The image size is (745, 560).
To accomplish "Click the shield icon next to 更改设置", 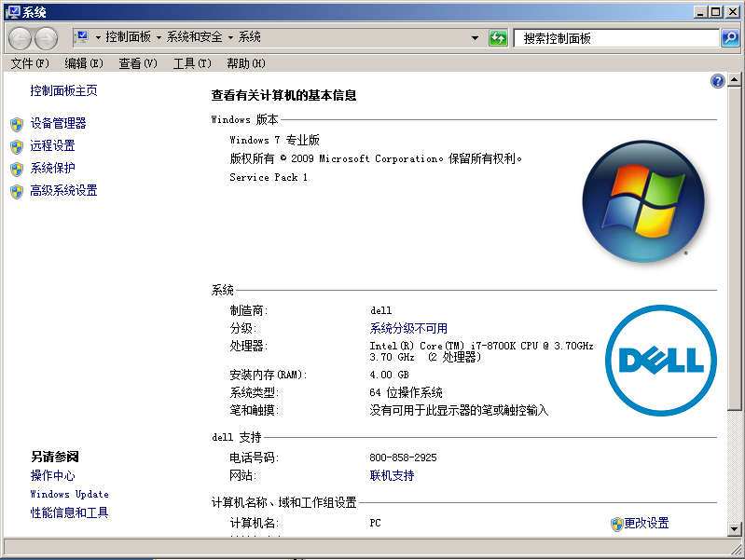I will (x=616, y=524).
